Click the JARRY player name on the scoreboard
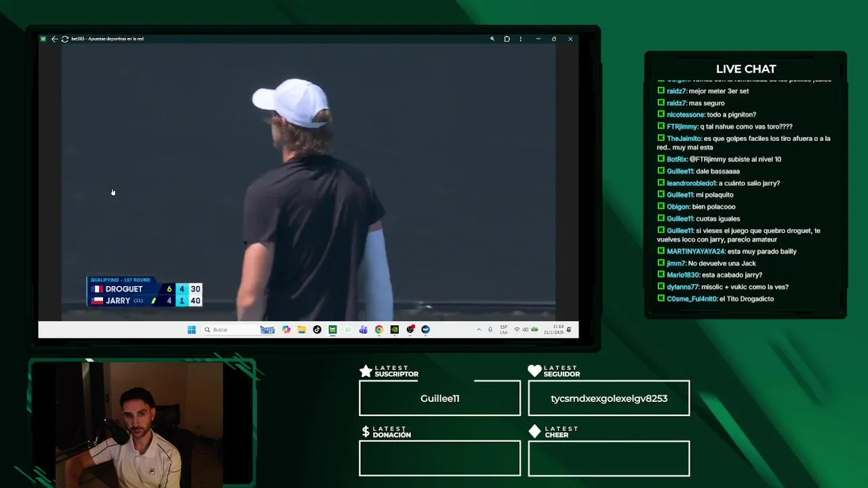The width and height of the screenshot is (868, 488). (118, 300)
